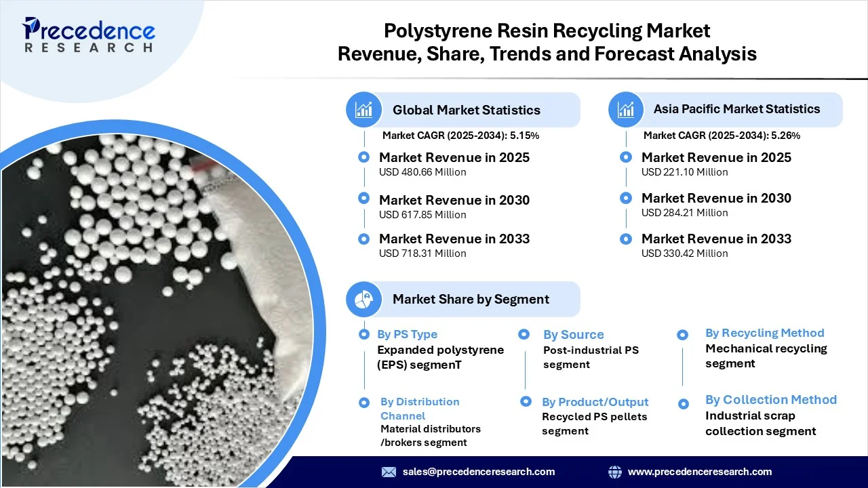Click the By PS Type label

click(408, 334)
